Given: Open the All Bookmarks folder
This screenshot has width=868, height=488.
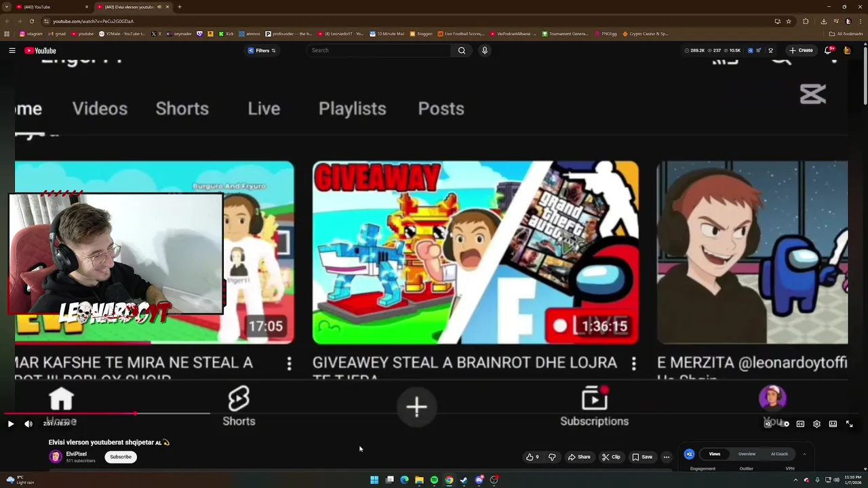Looking at the screenshot, I should [x=846, y=34].
